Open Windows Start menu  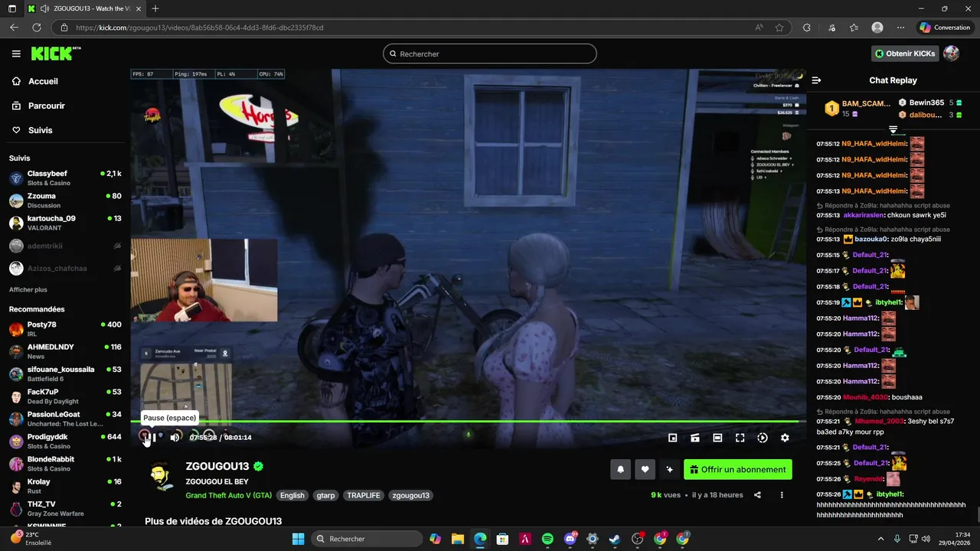point(298,539)
